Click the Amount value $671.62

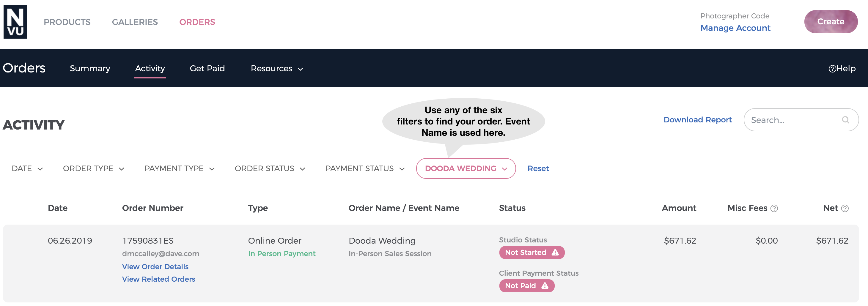680,241
